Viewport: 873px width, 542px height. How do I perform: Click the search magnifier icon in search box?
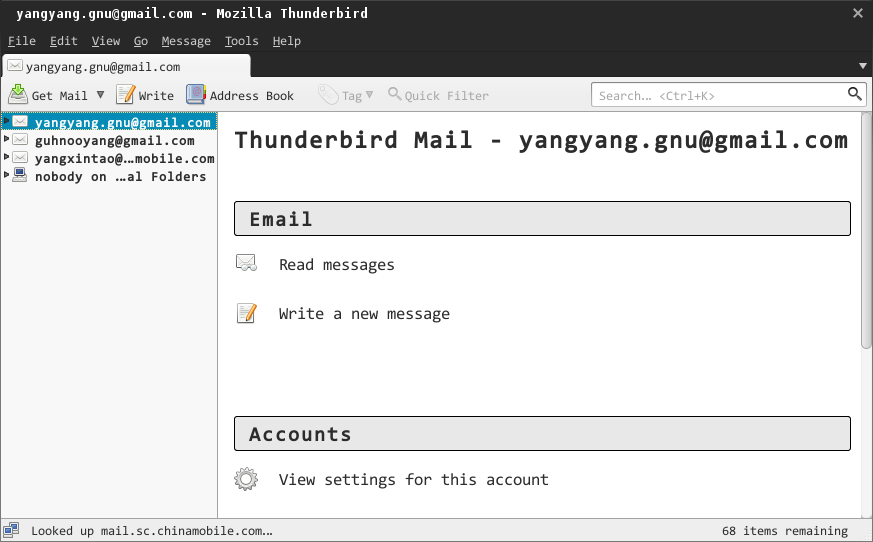[x=855, y=94]
